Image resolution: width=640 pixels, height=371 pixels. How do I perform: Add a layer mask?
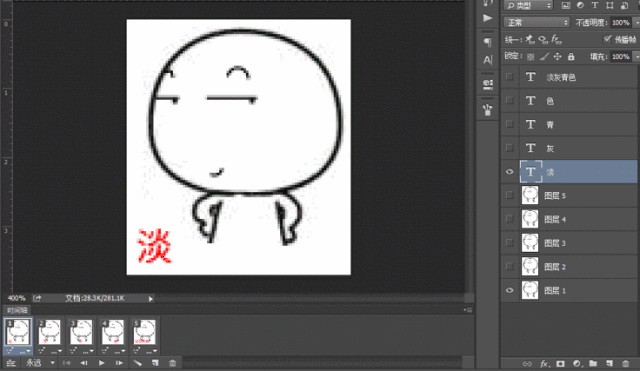[560, 363]
